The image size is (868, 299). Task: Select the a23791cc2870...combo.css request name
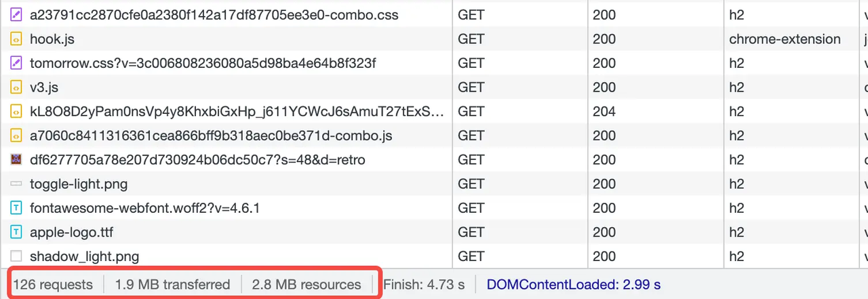click(214, 15)
